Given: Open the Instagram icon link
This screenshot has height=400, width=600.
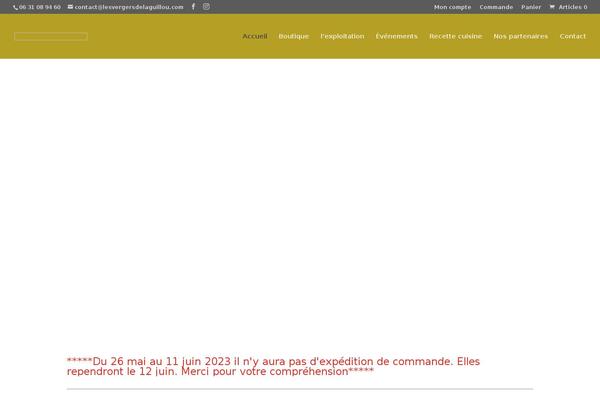Looking at the screenshot, I should click(206, 7).
